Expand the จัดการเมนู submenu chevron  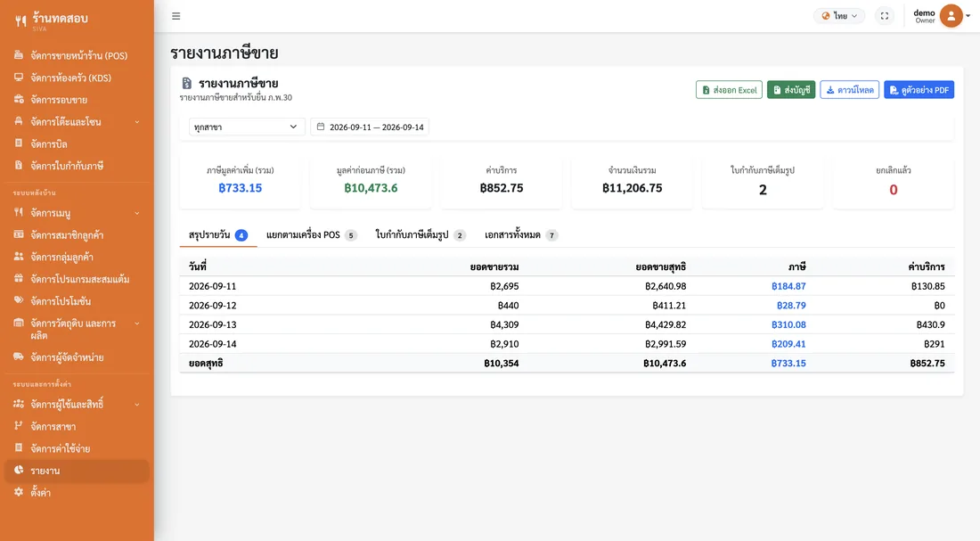coord(137,213)
